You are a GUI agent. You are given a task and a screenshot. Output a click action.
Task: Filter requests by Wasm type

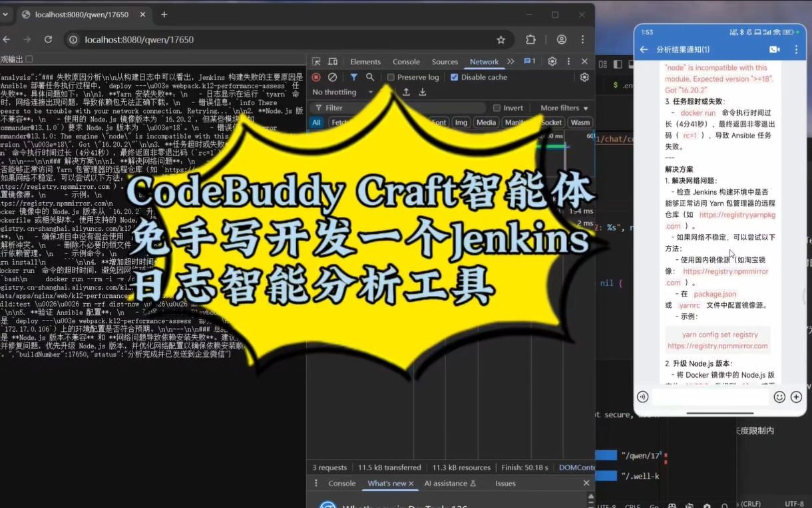[580, 122]
